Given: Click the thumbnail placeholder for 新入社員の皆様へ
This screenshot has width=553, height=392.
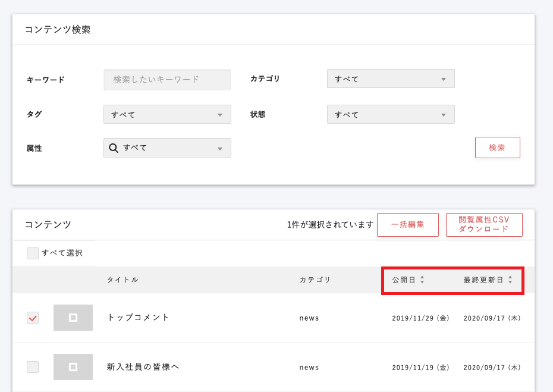Looking at the screenshot, I should coord(73,367).
